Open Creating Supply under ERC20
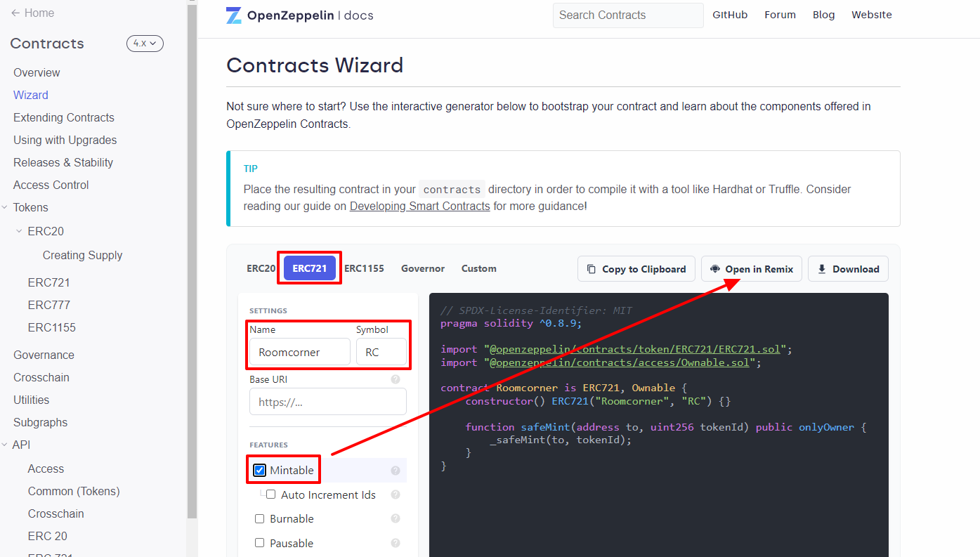Screen dimensions: 980x557 coord(82,255)
